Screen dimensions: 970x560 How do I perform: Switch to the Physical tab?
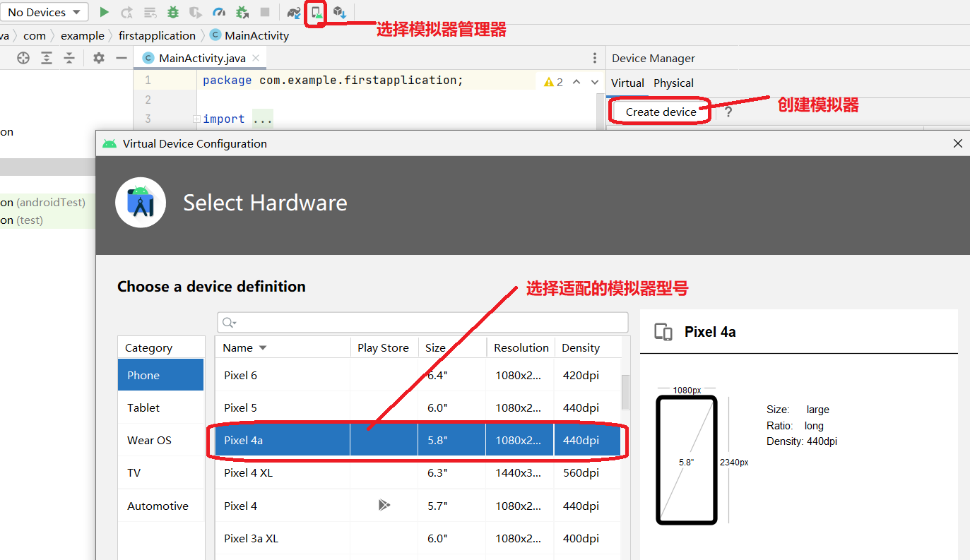point(673,83)
